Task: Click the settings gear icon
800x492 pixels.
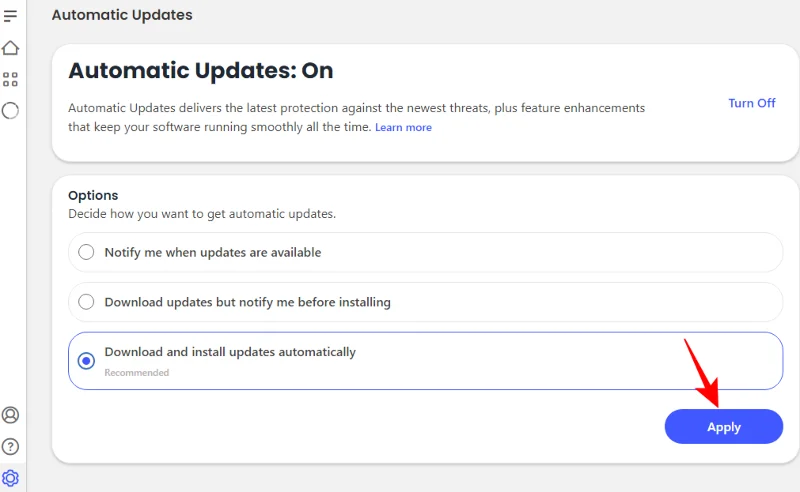Action: tap(11, 477)
